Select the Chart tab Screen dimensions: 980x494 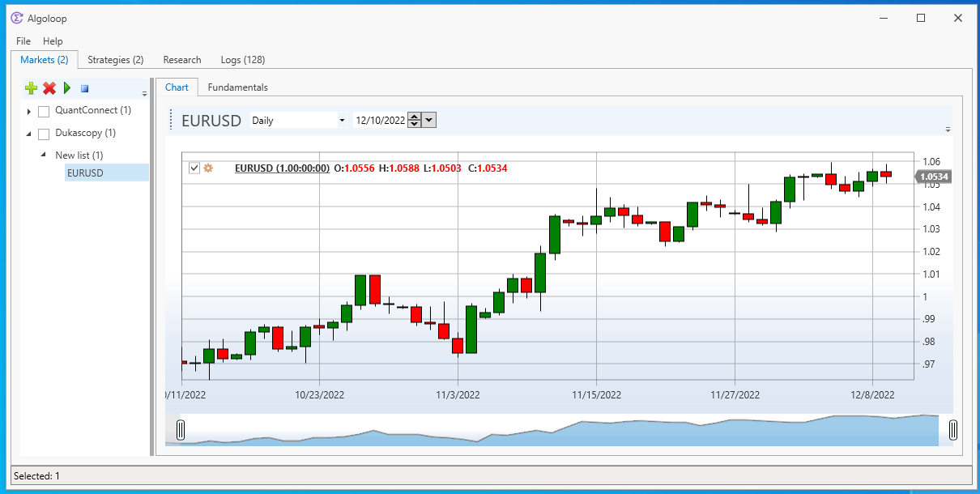coord(177,87)
